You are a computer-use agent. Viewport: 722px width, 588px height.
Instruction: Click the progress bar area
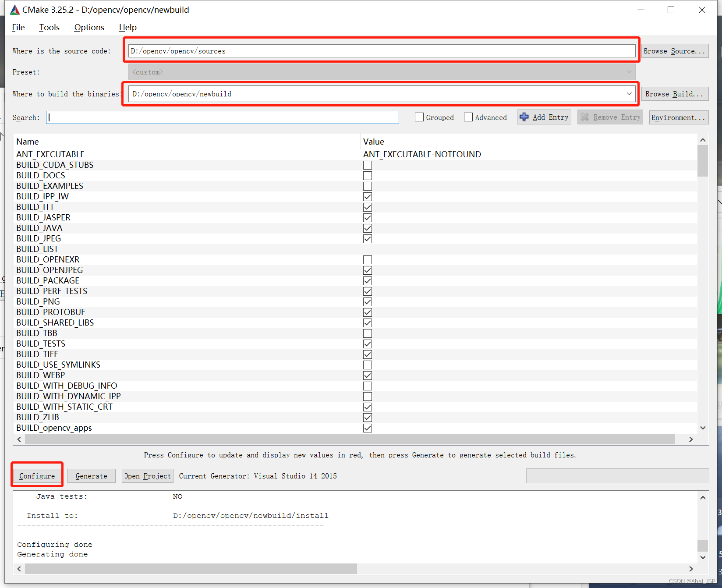coord(617,476)
